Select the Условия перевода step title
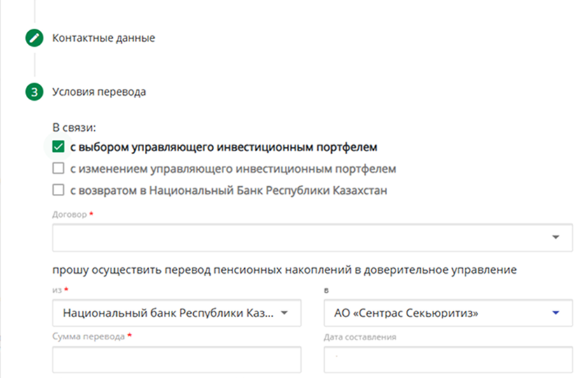Image resolution: width=588 pixels, height=378 pixels. [x=99, y=92]
